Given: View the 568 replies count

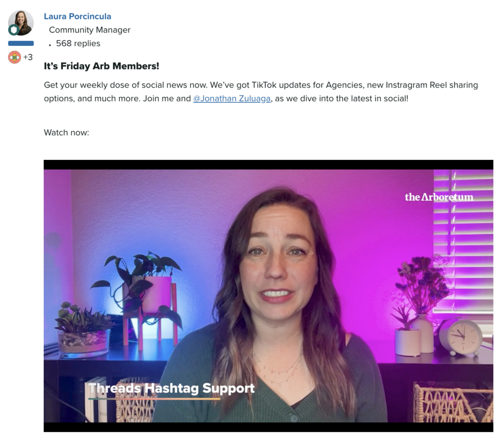Looking at the screenshot, I should tap(78, 43).
